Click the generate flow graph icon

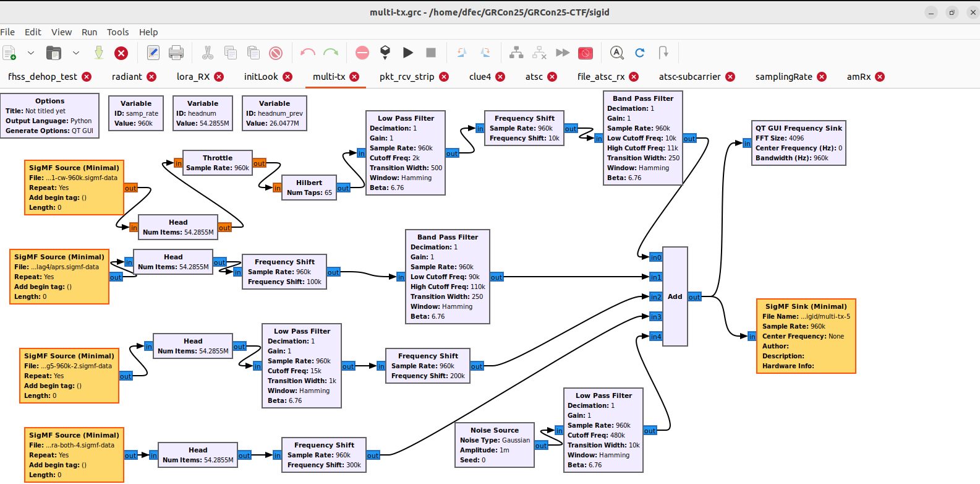coord(385,53)
